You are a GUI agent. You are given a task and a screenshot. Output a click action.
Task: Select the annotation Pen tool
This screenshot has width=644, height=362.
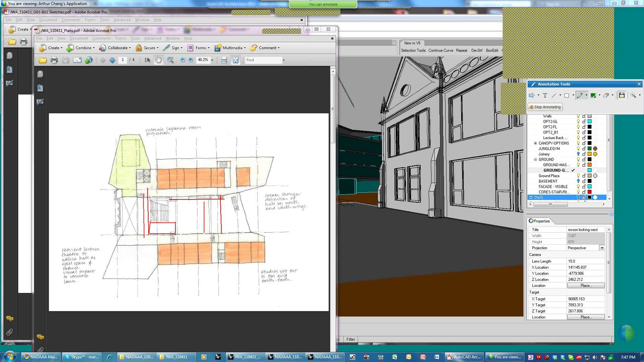pyautogui.click(x=580, y=96)
